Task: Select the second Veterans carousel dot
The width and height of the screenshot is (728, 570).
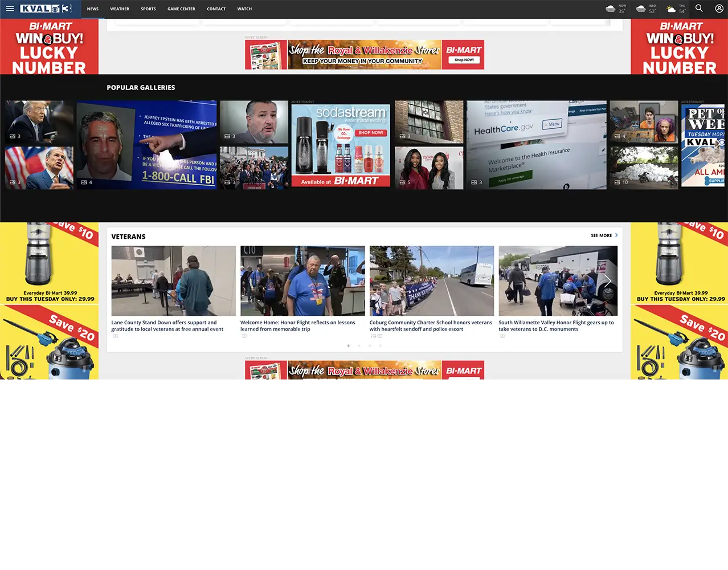Action: 359,345
